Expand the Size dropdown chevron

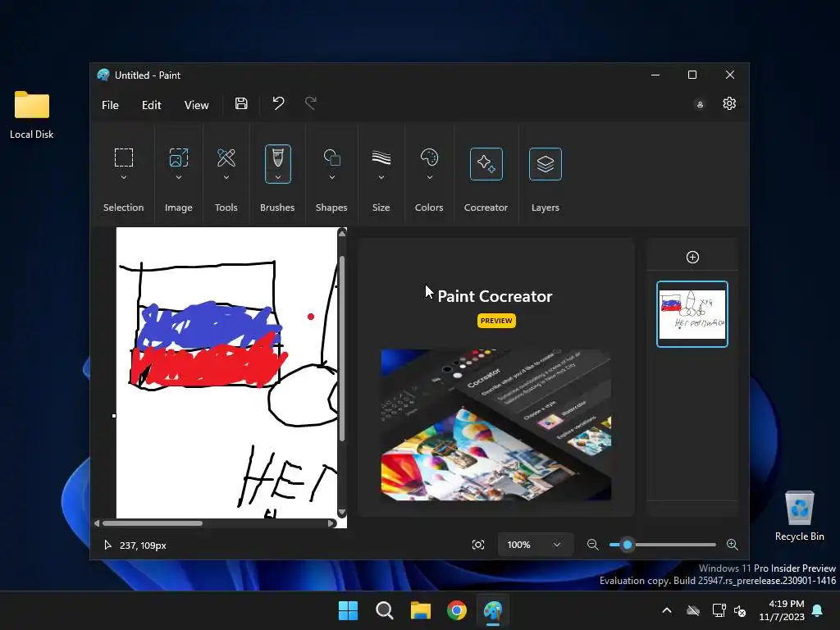coord(381,177)
